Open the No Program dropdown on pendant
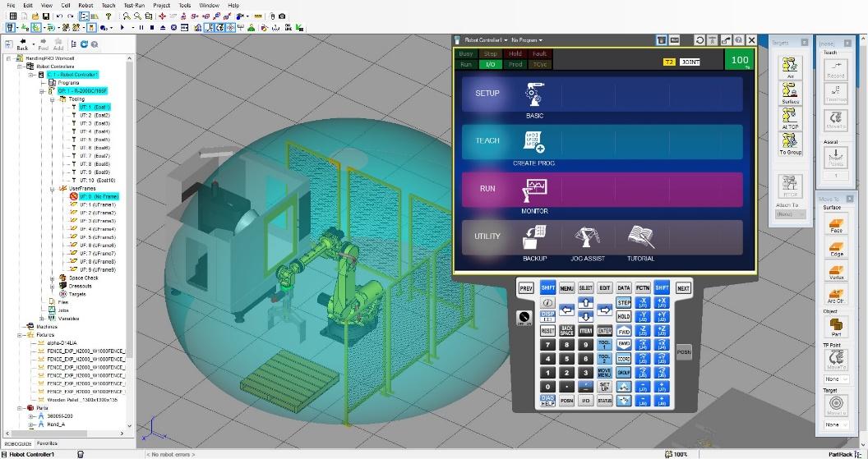Screen dimensions: 868x459 pos(526,39)
